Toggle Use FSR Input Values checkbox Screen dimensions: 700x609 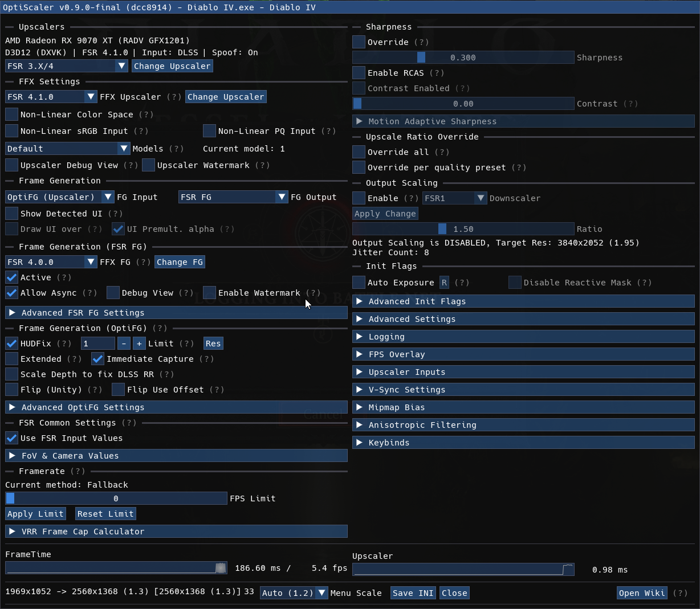11,438
